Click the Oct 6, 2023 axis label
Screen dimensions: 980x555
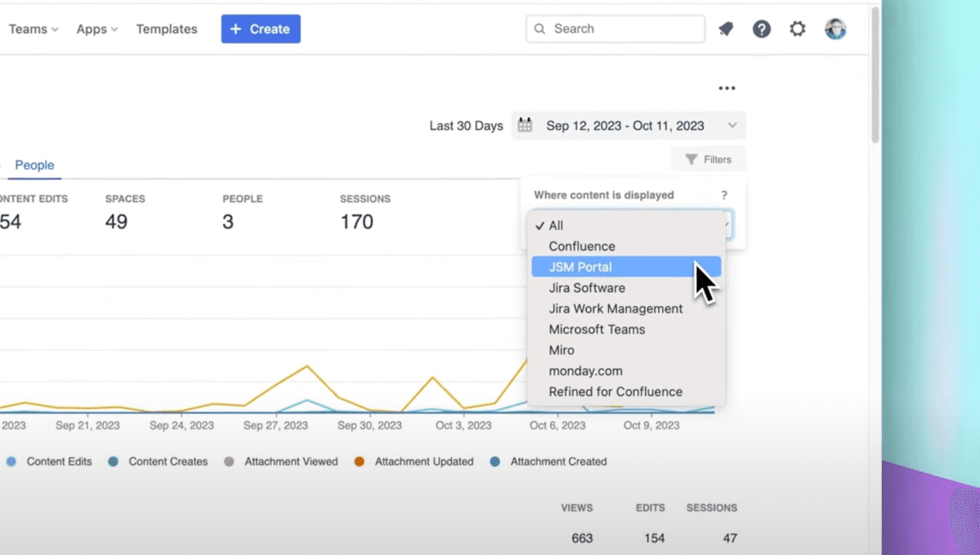coord(557,426)
